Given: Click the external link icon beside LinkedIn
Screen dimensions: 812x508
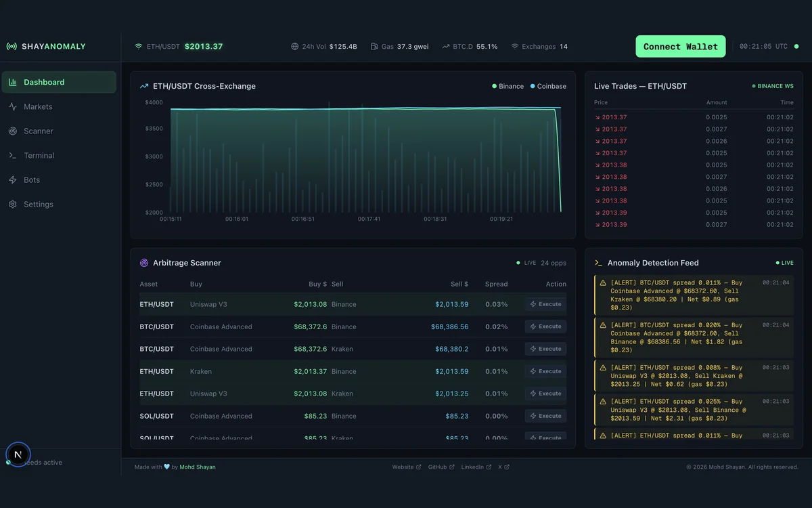Looking at the screenshot, I should (x=489, y=467).
